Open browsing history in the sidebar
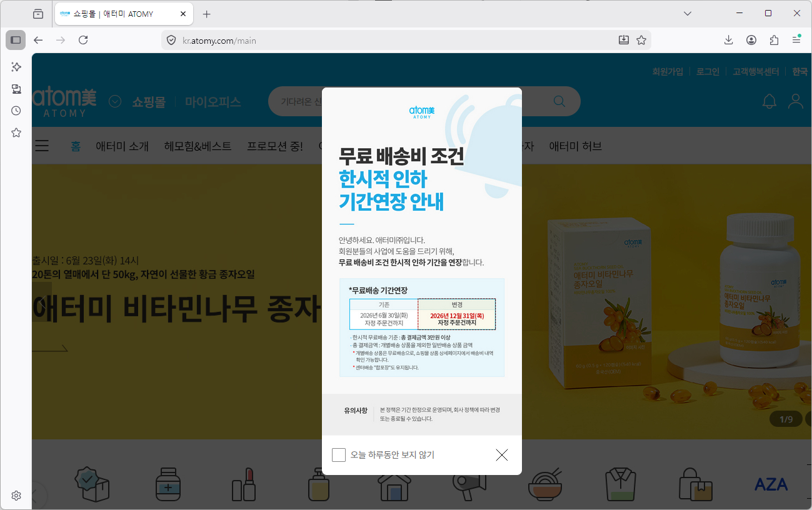The height and width of the screenshot is (510, 812). tap(16, 111)
